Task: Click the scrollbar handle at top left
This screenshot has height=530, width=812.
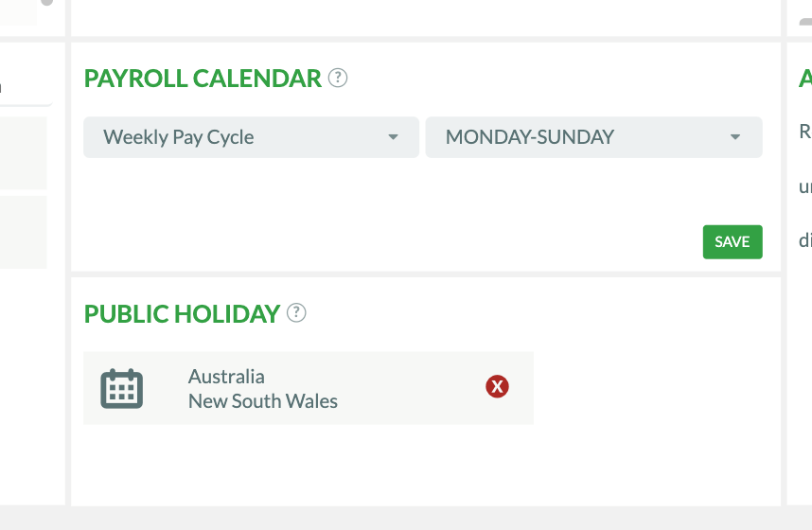Action: [46, 3]
